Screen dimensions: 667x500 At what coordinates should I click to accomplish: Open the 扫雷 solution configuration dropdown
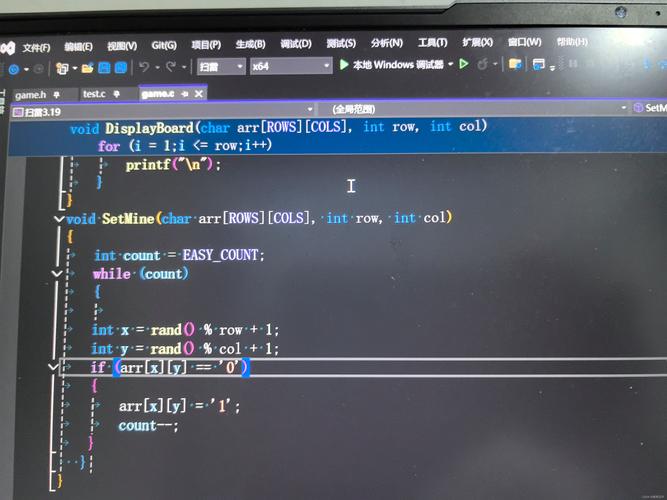pos(221,66)
